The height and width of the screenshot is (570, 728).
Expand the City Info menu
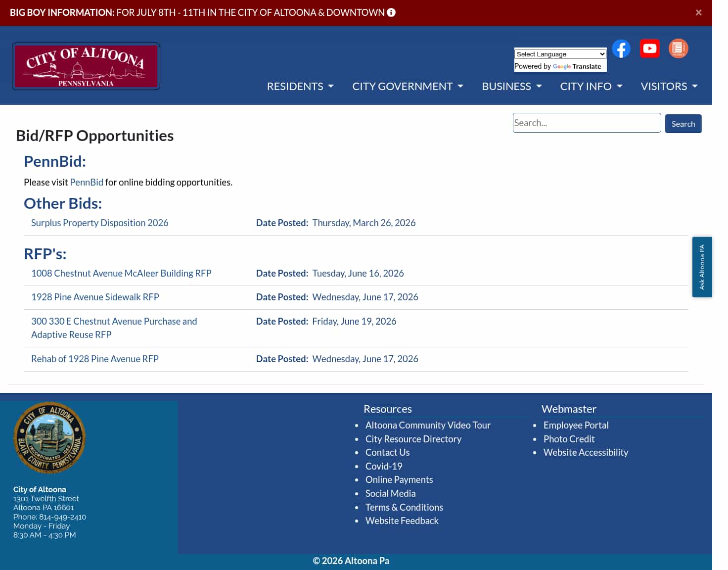[x=591, y=86]
